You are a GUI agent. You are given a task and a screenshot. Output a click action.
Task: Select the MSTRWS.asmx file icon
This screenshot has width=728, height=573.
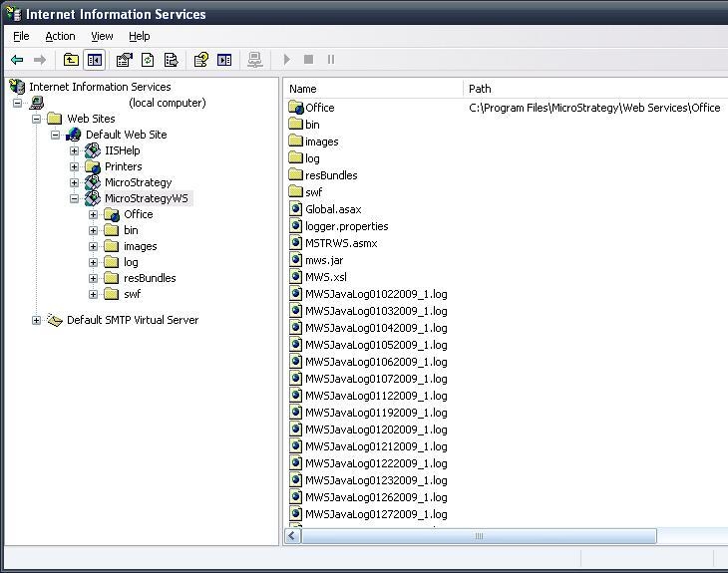[x=296, y=243]
